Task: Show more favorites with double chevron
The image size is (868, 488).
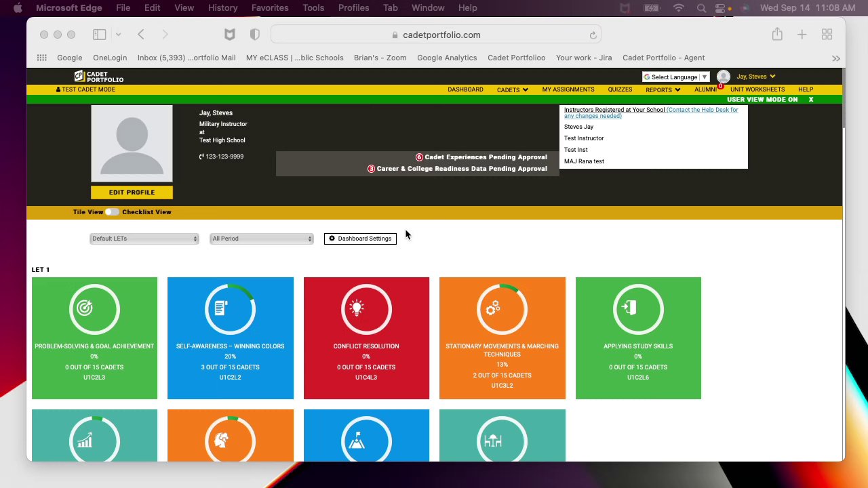Action: [x=836, y=58]
